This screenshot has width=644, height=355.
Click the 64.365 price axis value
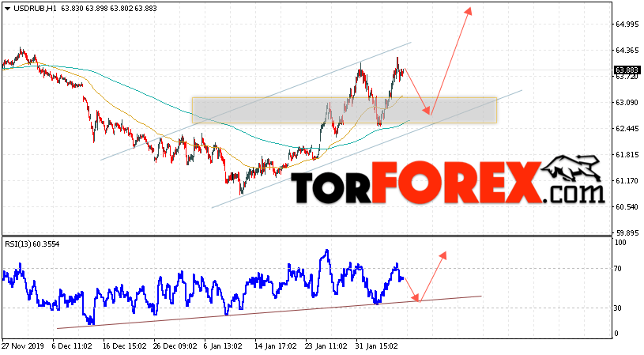point(627,50)
